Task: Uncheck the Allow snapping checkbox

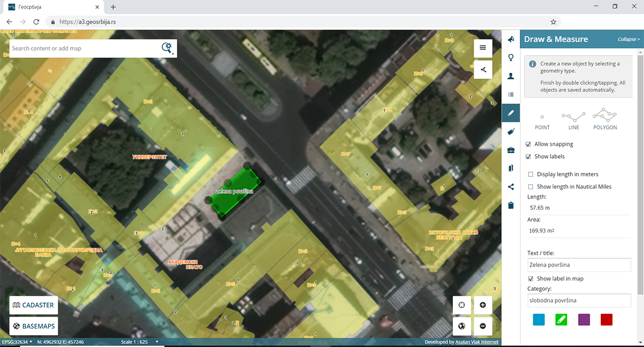Action: (528, 144)
